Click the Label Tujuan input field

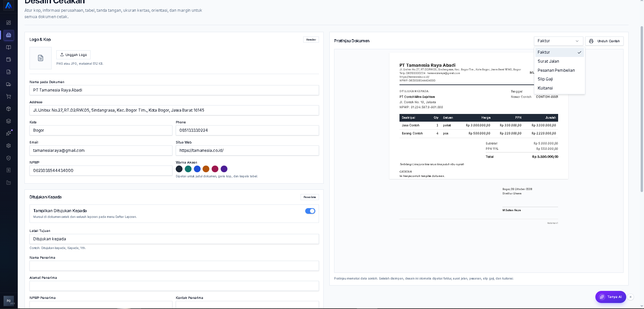click(174, 239)
